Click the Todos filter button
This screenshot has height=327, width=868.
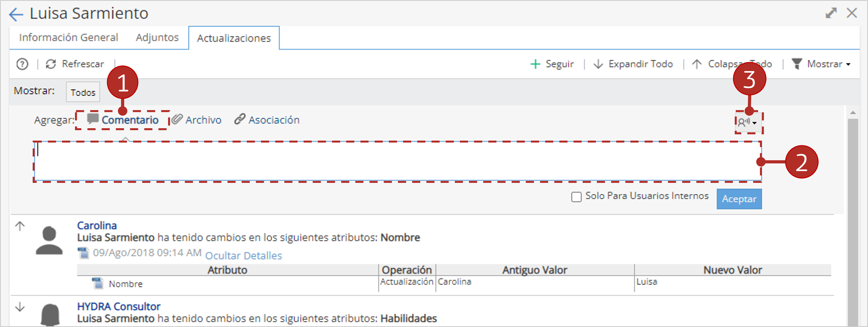83,92
